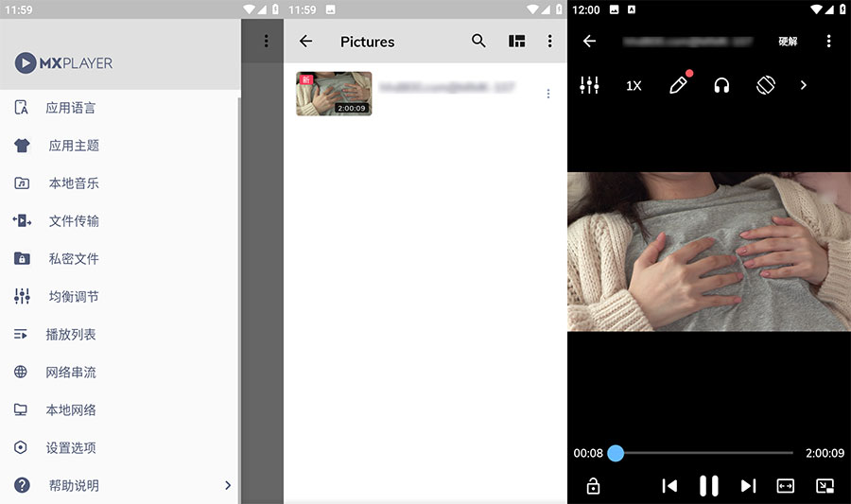Skip to the next video
851x504 pixels.
click(x=748, y=486)
